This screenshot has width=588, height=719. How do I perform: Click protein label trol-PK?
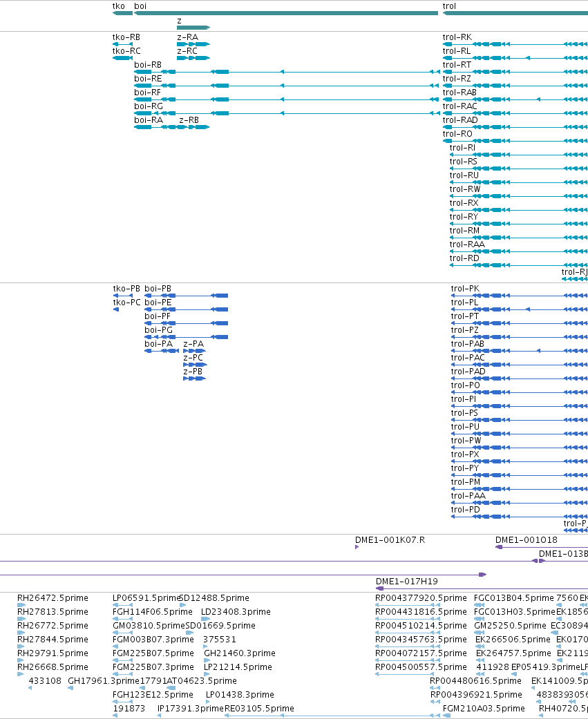pos(465,289)
